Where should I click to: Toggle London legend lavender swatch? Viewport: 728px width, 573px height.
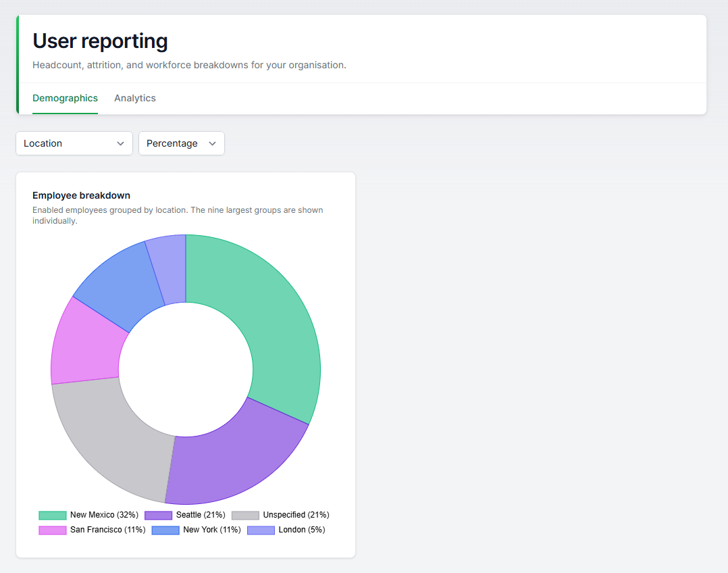click(261, 530)
